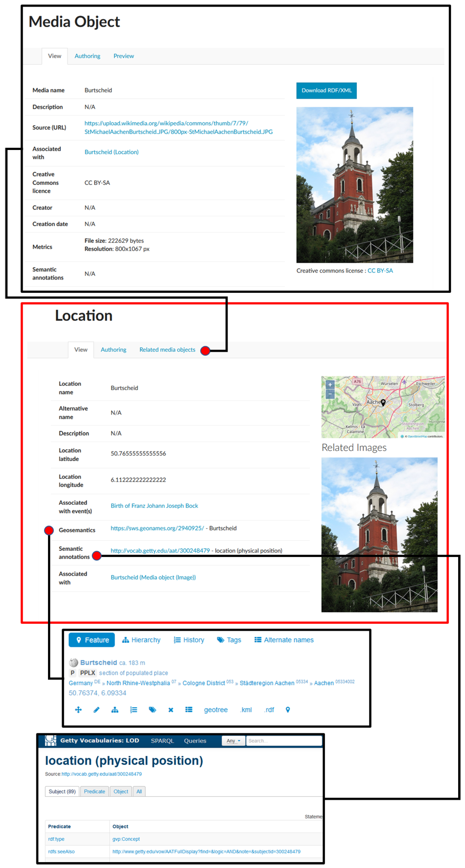465x868 pixels.
Task: Click the map marker icon after .rdf
Action: pos(288,710)
